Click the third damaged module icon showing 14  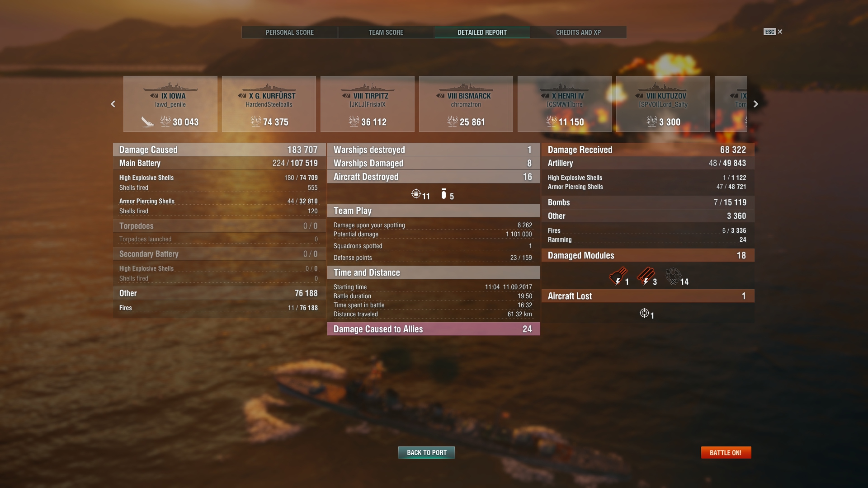click(673, 276)
